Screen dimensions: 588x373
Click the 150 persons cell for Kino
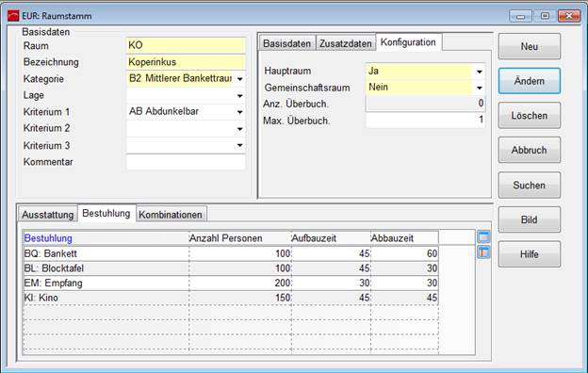point(240,298)
